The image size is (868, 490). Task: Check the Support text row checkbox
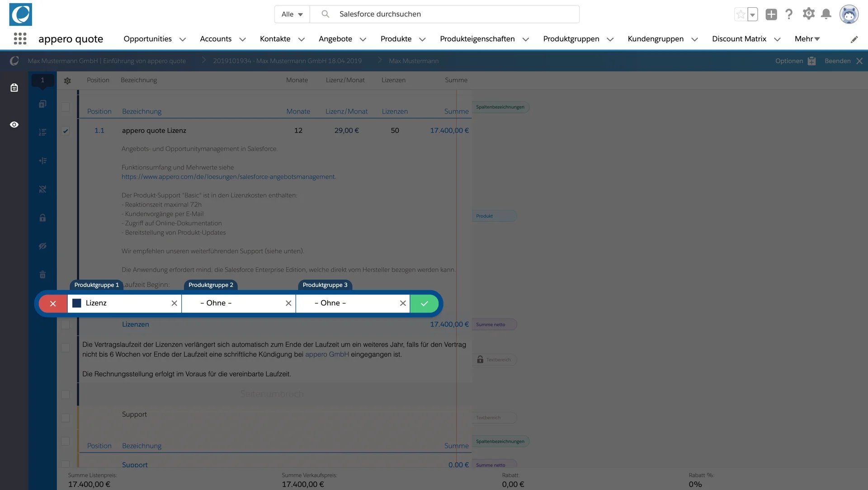tap(66, 418)
